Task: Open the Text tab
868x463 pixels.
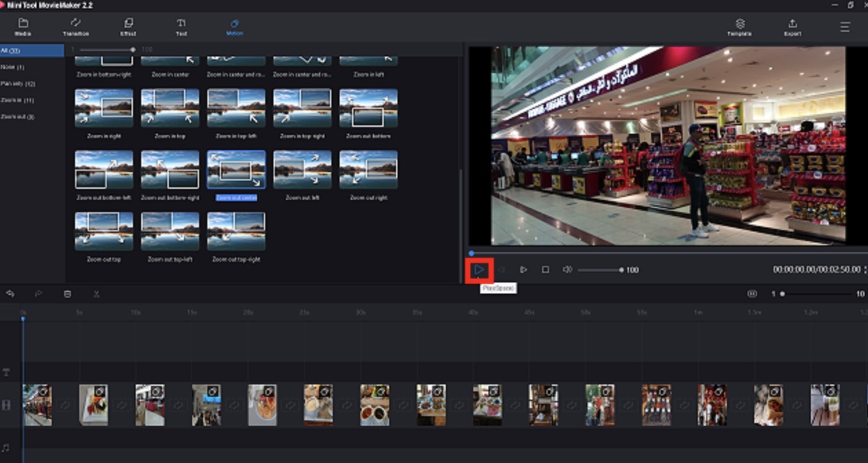Action: point(181,27)
